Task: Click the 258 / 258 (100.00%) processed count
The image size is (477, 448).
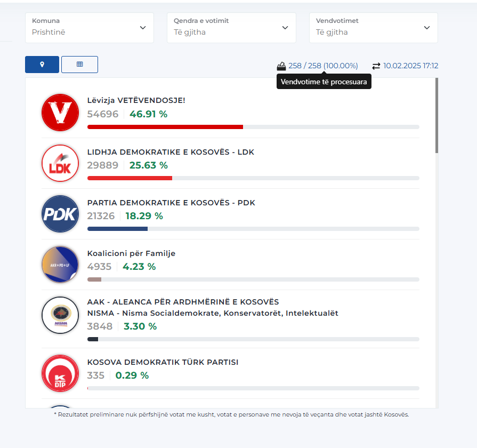Action: coord(323,66)
